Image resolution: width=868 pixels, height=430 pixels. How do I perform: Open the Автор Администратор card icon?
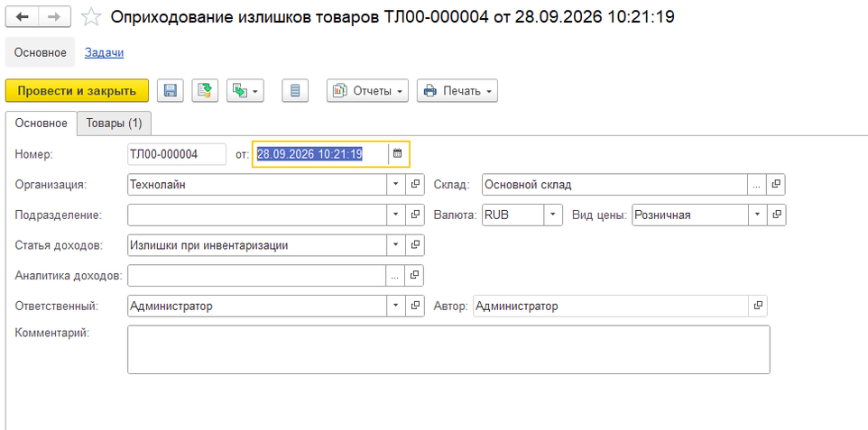pyautogui.click(x=758, y=306)
